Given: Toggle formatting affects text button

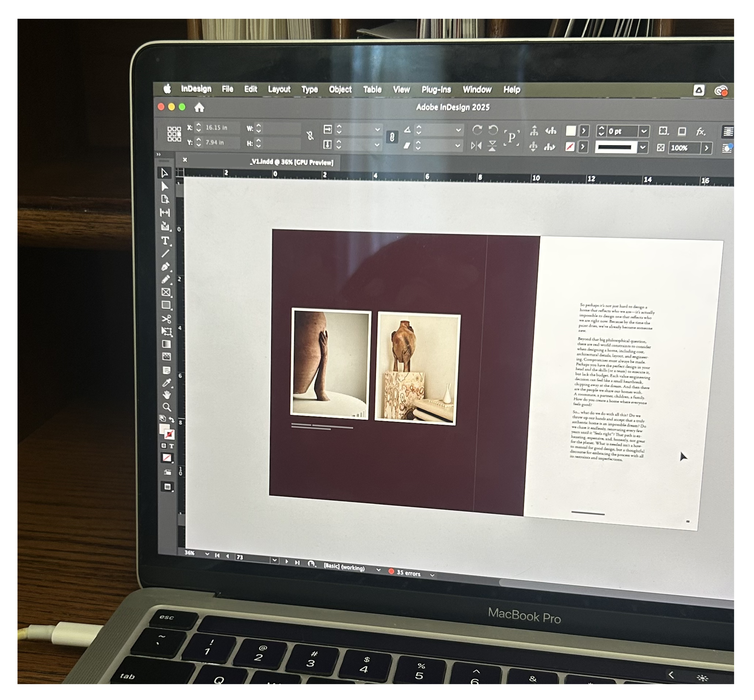Looking at the screenshot, I should [172, 446].
